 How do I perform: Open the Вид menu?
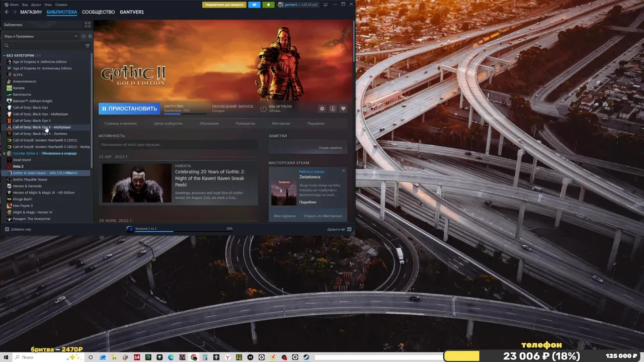tap(25, 5)
